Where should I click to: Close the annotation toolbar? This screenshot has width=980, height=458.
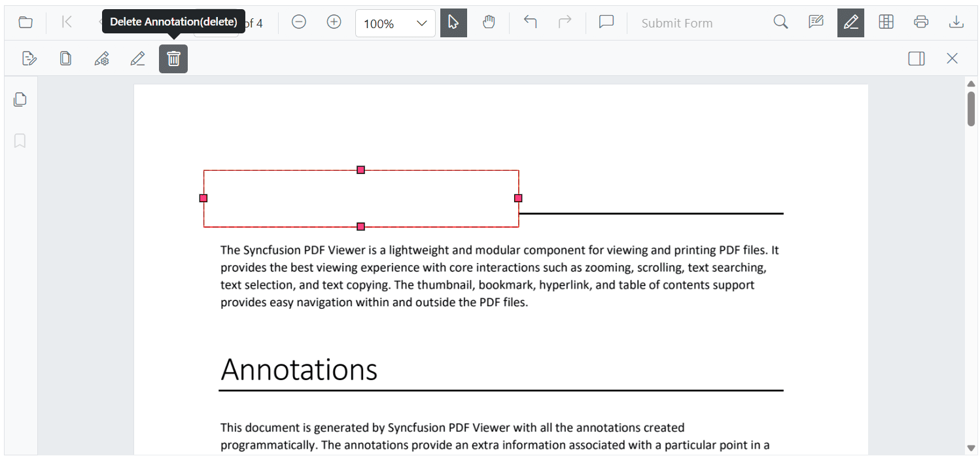tap(953, 58)
